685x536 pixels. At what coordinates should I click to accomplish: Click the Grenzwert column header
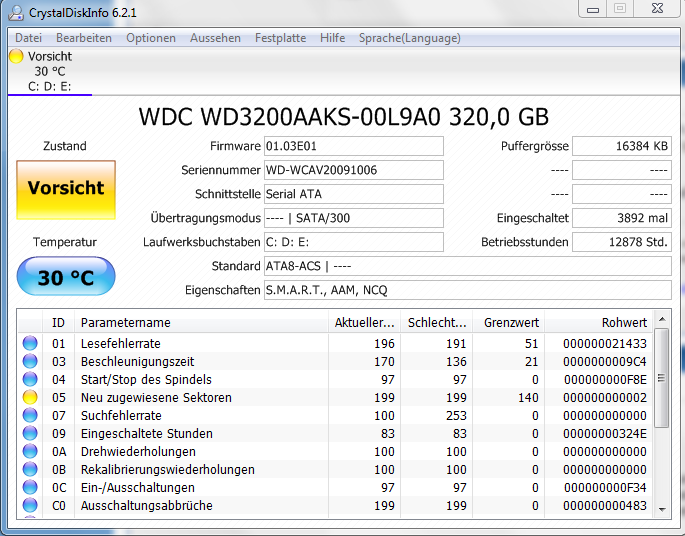pyautogui.click(x=509, y=322)
